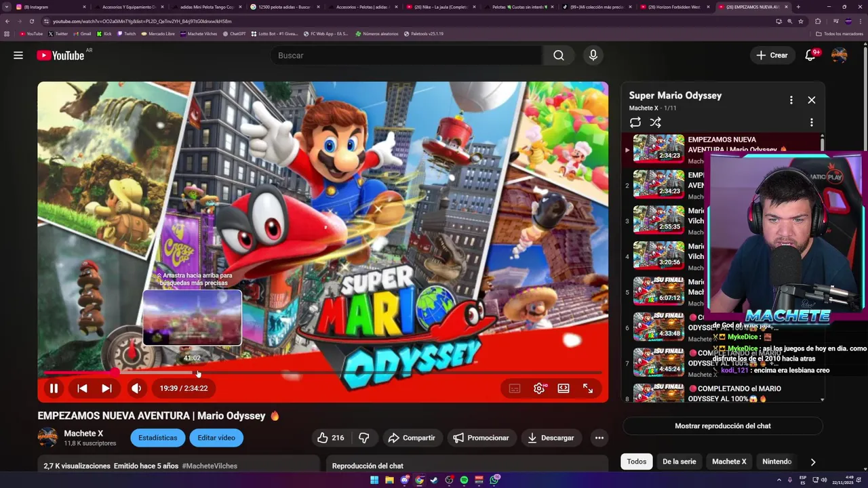Enter fullscreen mode
The image size is (868, 488).
coord(588,388)
